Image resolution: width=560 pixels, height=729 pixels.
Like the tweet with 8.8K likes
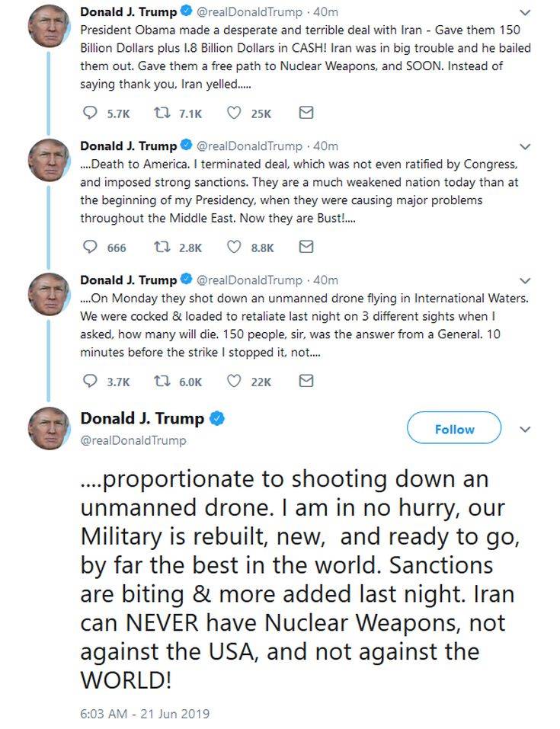[235, 248]
